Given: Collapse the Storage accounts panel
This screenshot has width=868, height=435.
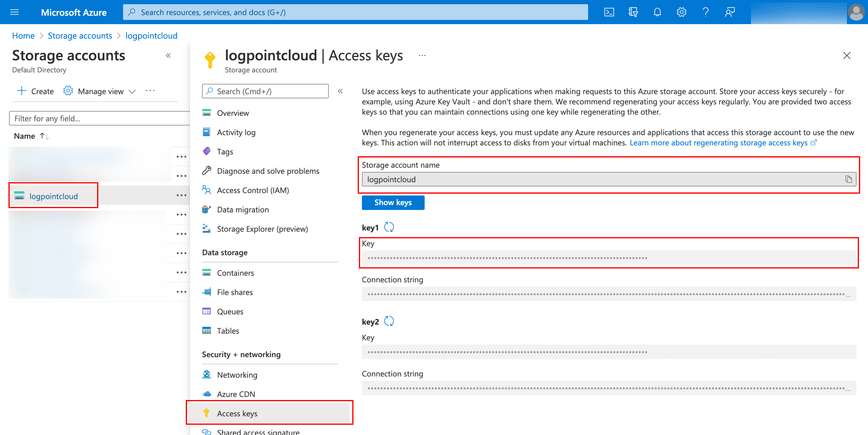Looking at the screenshot, I should [169, 55].
